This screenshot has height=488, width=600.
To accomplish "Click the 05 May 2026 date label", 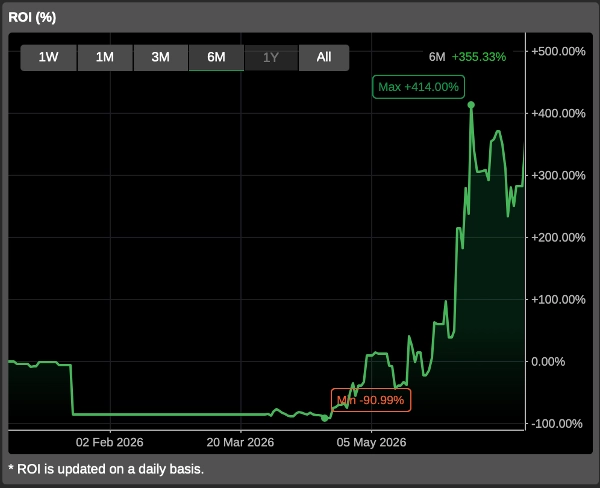I will (371, 442).
